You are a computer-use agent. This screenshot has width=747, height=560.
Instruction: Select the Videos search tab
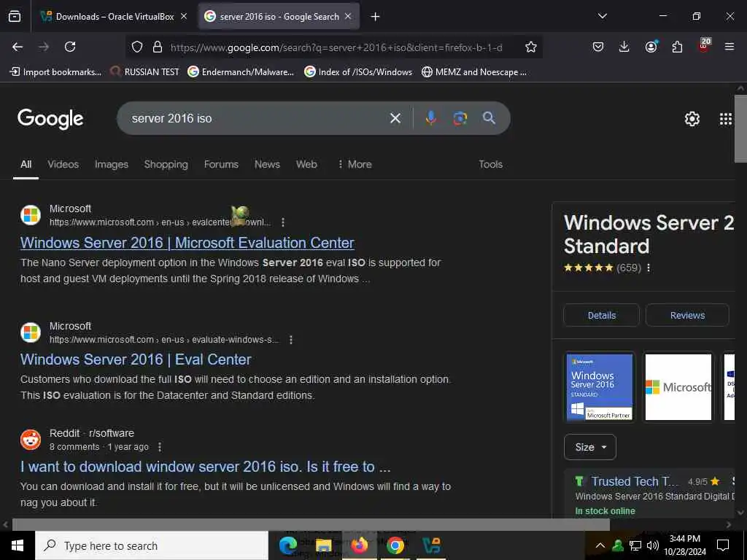tap(63, 164)
